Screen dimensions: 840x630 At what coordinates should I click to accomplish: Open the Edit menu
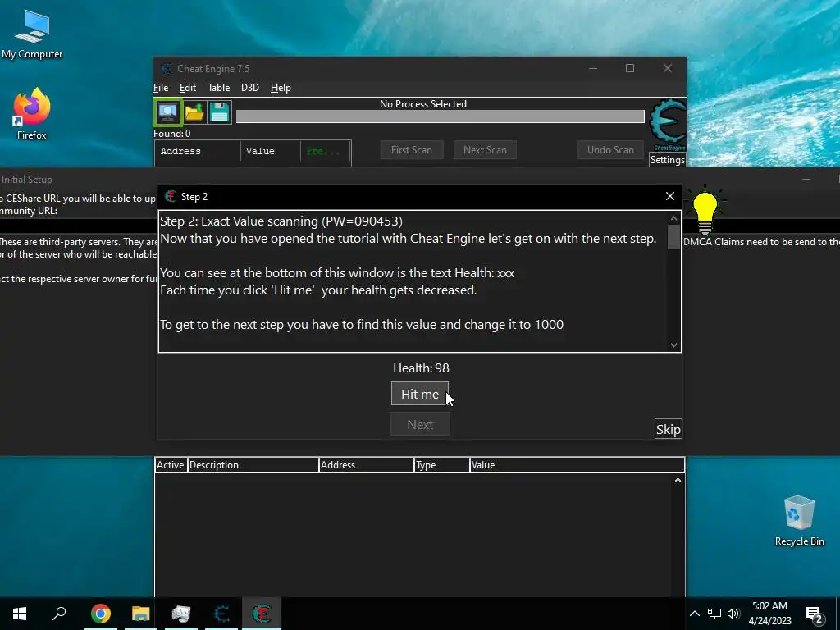click(188, 88)
